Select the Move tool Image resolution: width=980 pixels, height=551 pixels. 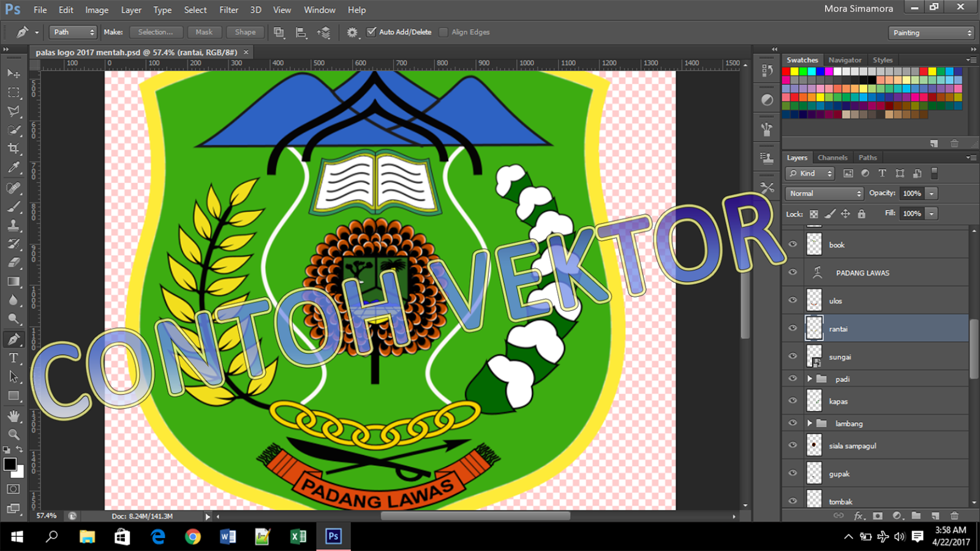13,73
